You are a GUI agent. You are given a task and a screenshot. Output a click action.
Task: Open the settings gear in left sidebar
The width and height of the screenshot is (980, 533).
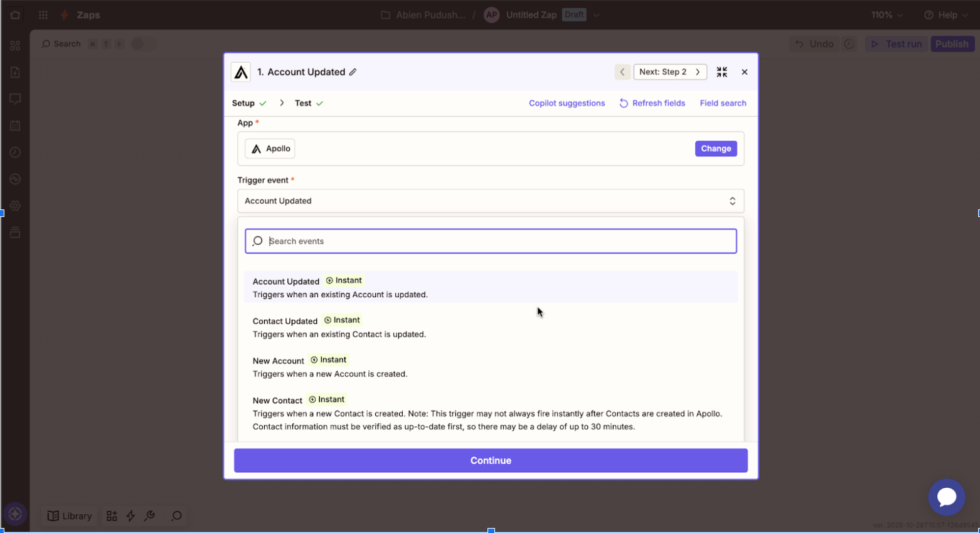tap(15, 206)
